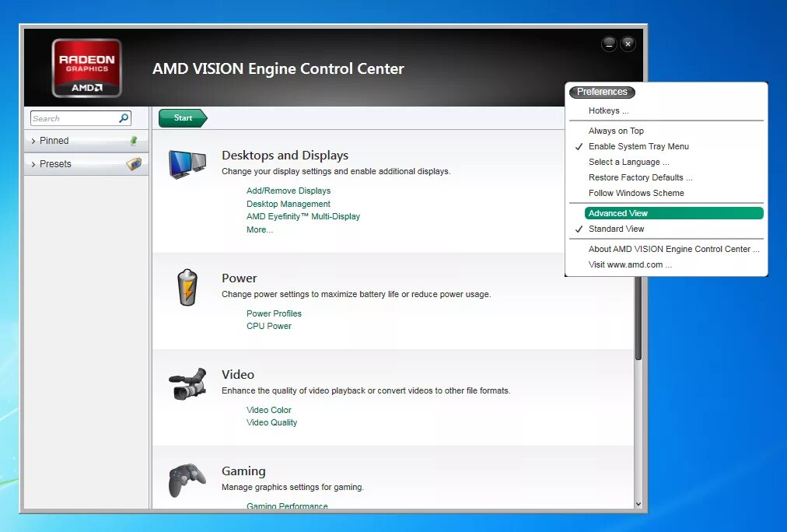Click the magnifier icon in search box
Image resolution: width=787 pixels, height=532 pixels.
coord(124,118)
